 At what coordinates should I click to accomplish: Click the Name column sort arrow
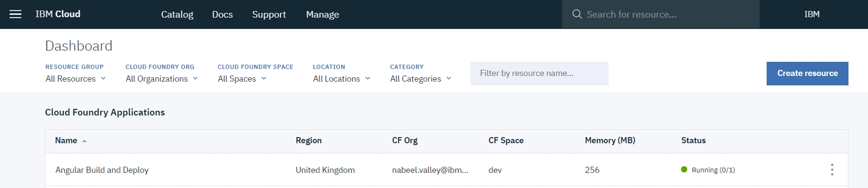[x=84, y=141]
